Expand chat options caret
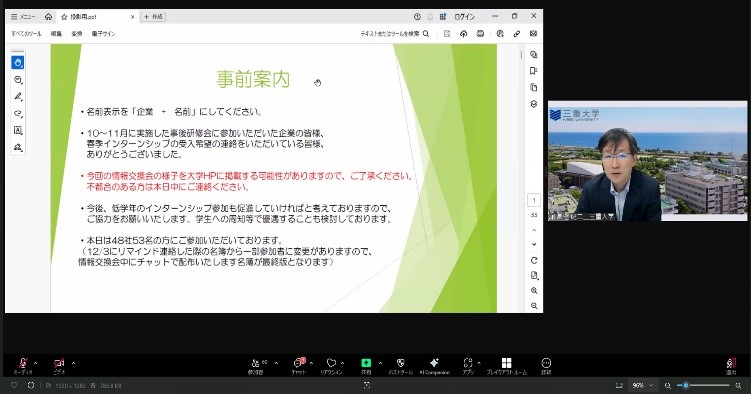Viewport: 751px width, 394px height. click(x=311, y=363)
